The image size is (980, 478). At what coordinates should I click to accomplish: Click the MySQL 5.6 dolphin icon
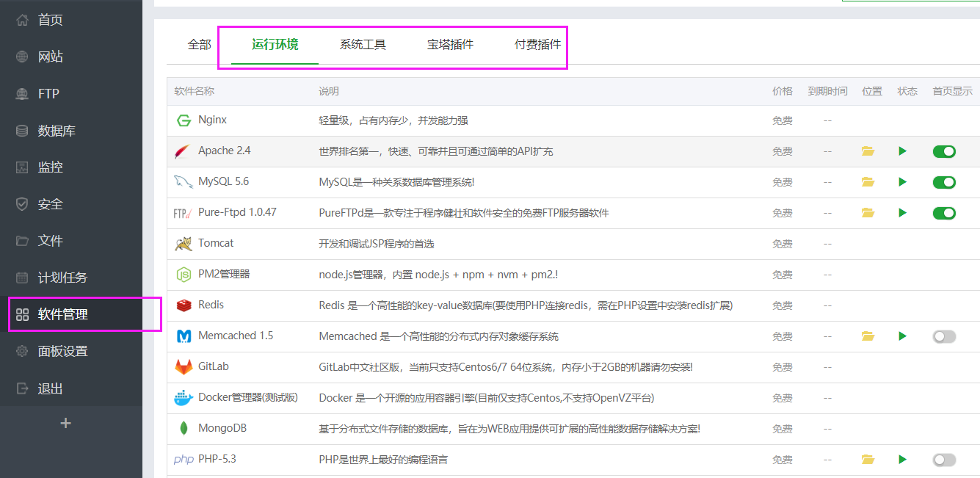tap(183, 182)
